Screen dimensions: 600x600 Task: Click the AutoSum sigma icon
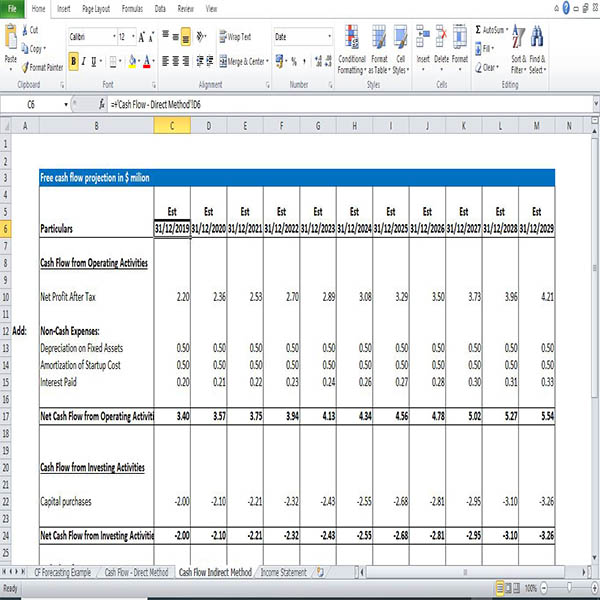478,29
